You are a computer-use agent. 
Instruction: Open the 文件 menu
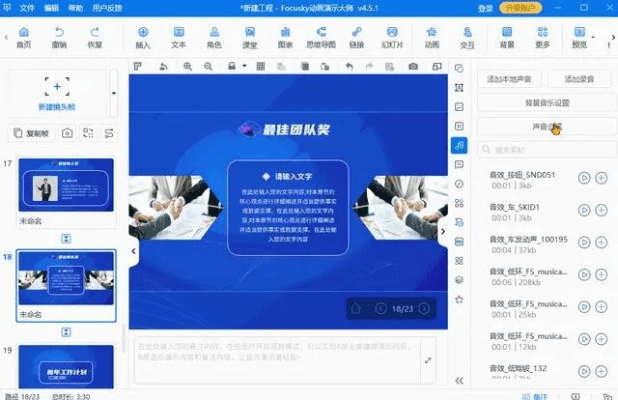point(27,8)
